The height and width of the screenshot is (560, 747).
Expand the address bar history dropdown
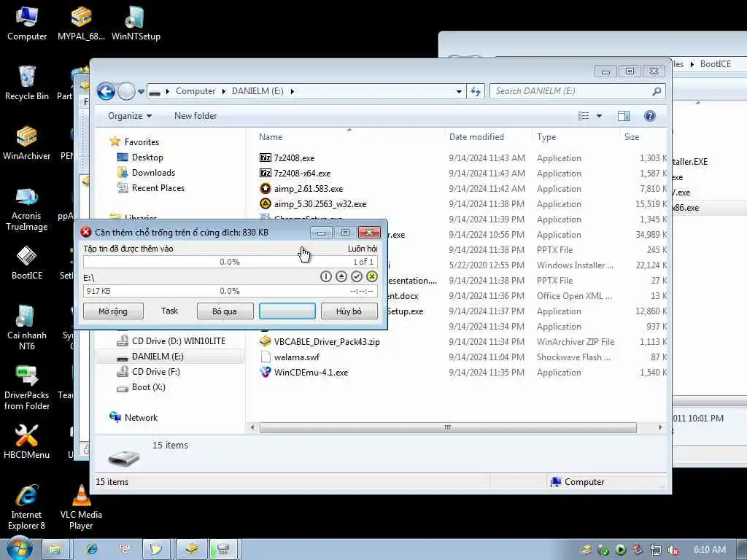[459, 91]
